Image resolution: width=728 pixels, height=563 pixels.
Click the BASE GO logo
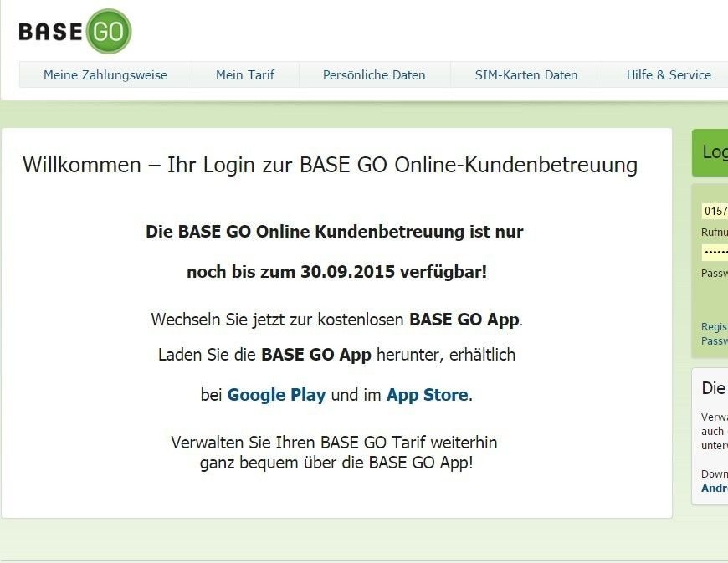[75, 31]
